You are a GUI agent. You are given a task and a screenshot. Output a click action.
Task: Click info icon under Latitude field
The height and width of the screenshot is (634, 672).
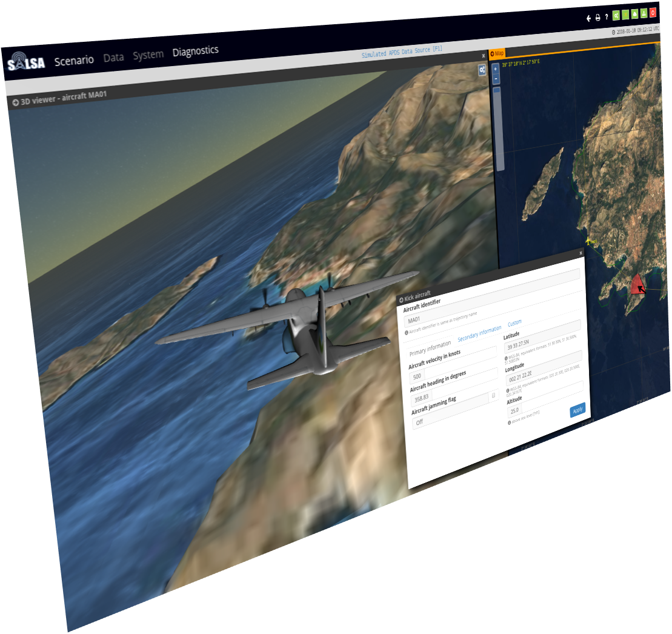click(506, 358)
